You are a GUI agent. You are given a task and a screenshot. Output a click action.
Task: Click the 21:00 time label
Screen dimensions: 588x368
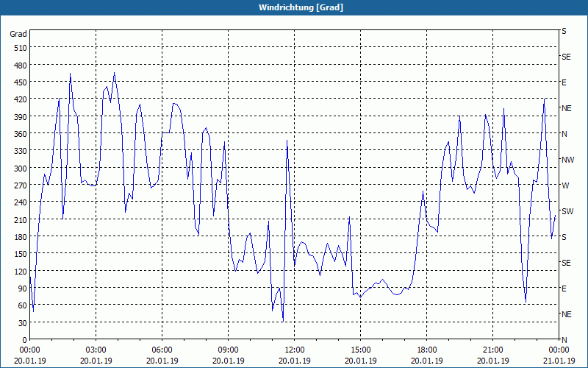(492, 350)
